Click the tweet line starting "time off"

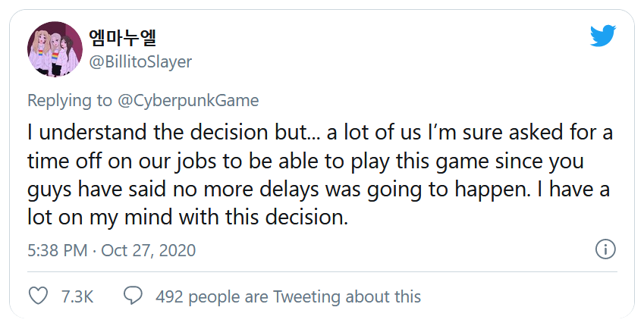point(301,161)
